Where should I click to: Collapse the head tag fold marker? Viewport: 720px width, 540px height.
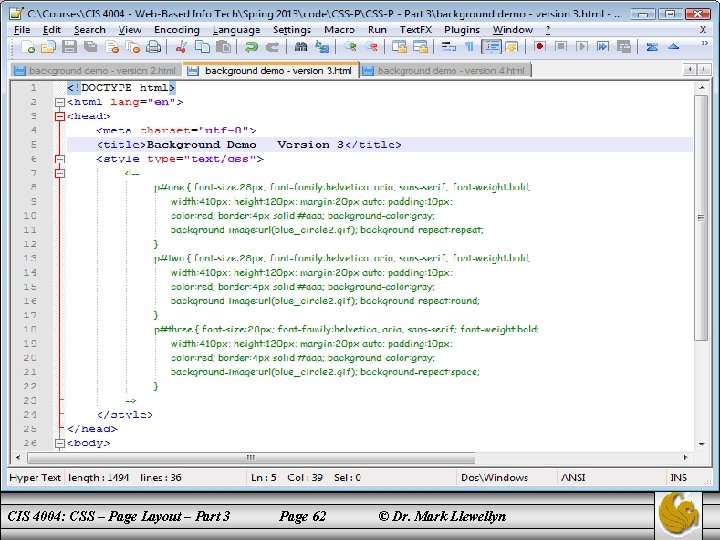[59, 116]
